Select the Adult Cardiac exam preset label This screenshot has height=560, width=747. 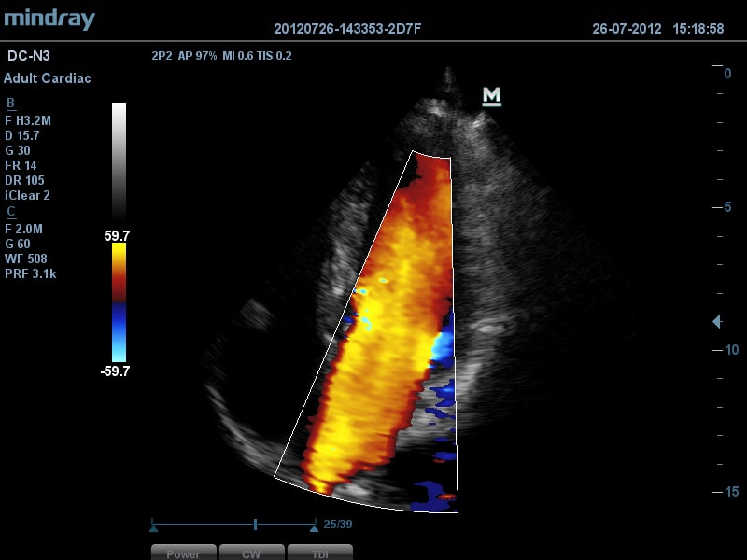47,78
